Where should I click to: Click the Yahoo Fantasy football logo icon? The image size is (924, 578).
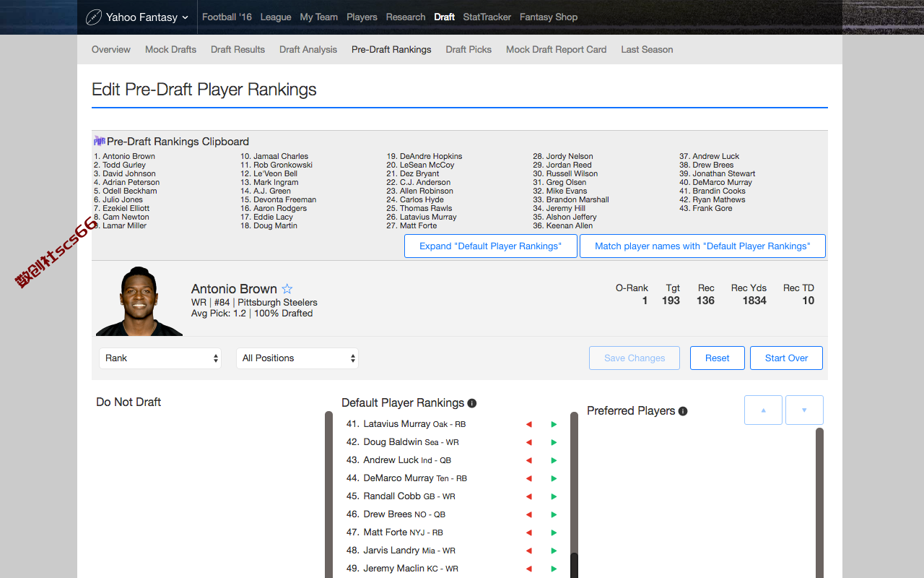click(93, 17)
